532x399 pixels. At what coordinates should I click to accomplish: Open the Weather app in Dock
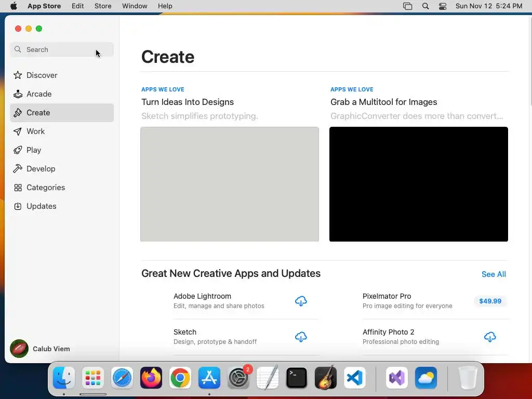[x=426, y=378]
